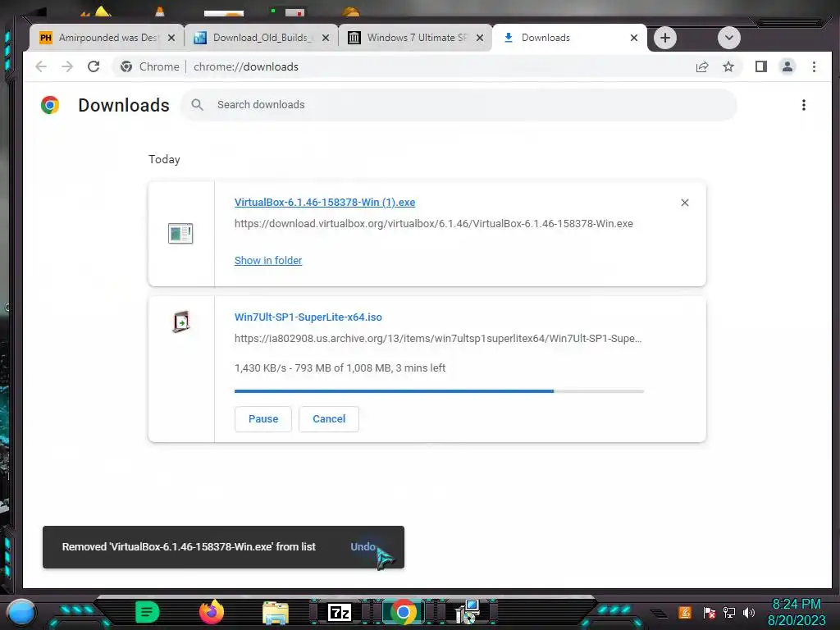
Task: Open VirtualBox-6.1.46-158378-Win (1).exe link
Action: point(325,203)
